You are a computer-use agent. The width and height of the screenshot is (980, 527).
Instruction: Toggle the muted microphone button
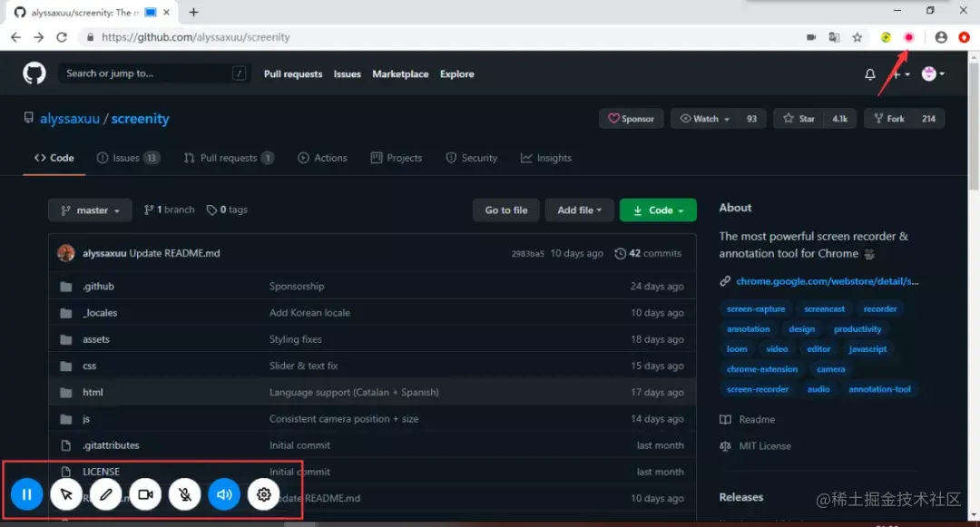click(x=185, y=494)
